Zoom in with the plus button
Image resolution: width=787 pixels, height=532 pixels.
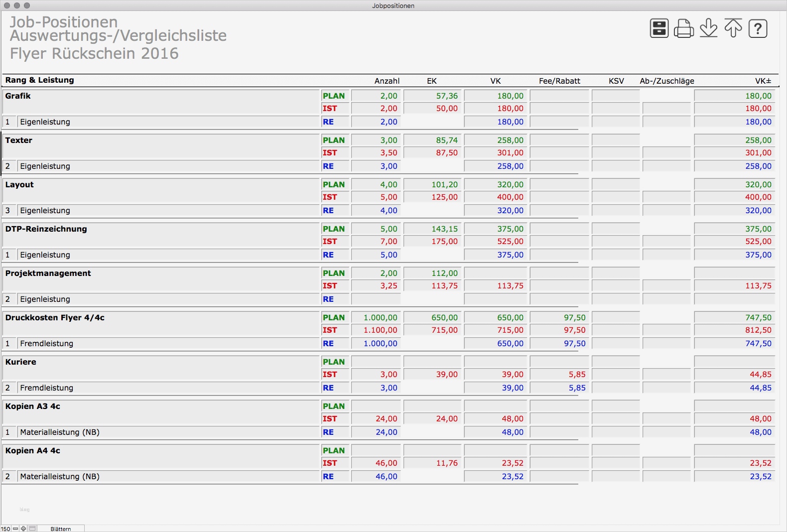tap(23, 529)
